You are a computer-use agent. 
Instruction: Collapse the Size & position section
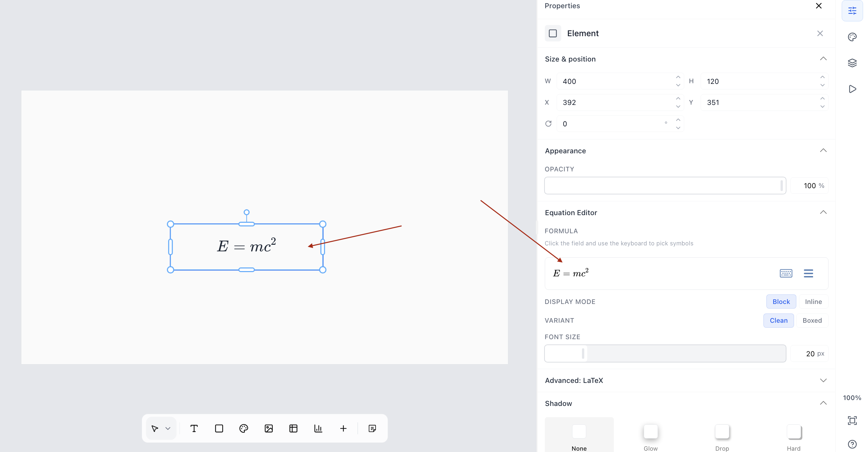823,59
